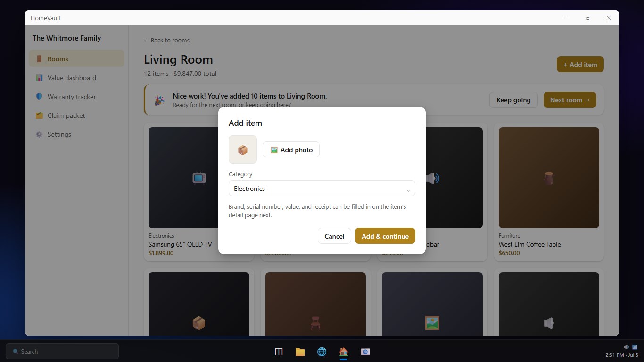Screen dimensions: 644x362
Task: Click the Add photo button
Action: click(291, 149)
